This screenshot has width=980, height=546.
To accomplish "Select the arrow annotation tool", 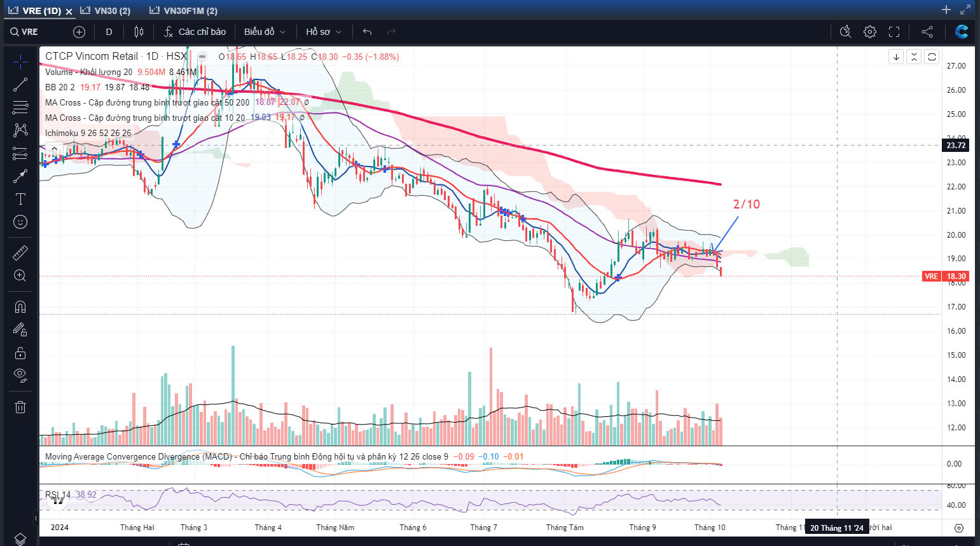I will (x=20, y=176).
